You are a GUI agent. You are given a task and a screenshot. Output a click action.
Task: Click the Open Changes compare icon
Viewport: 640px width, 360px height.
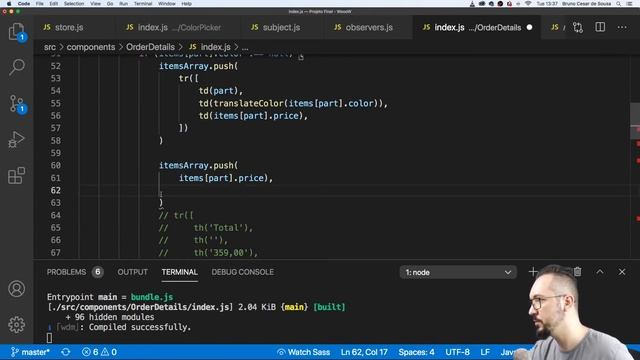click(578, 27)
